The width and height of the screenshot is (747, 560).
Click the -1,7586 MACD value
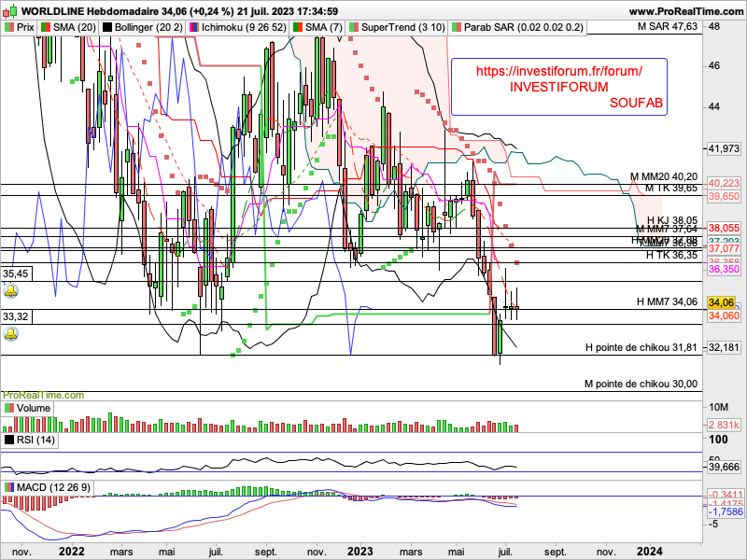click(x=726, y=511)
